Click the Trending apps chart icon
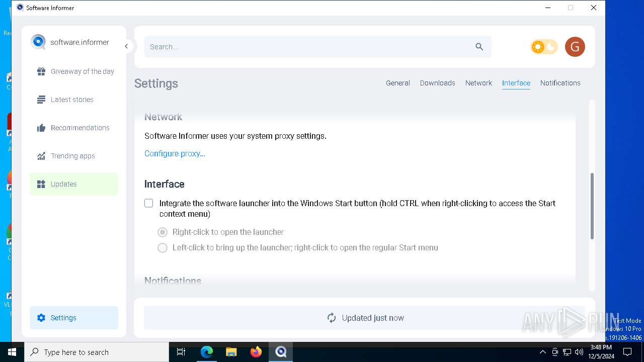The height and width of the screenshot is (362, 644). pos(41,156)
